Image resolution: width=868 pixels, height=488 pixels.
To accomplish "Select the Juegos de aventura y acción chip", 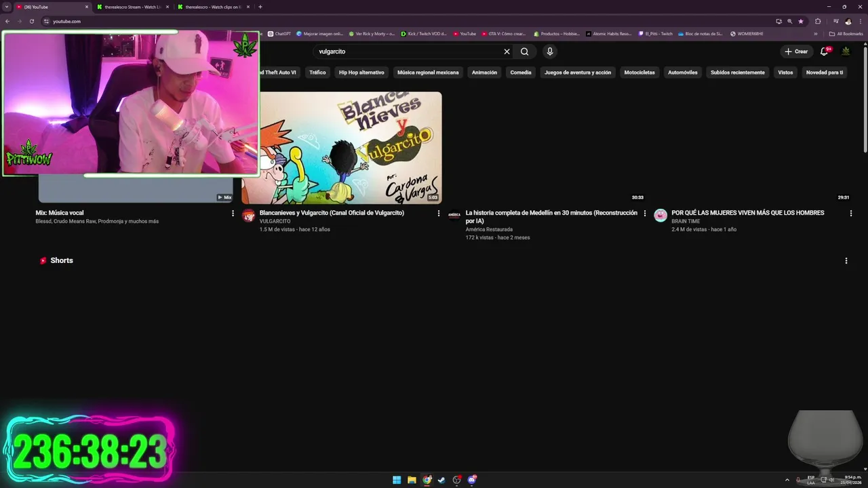I will [x=578, y=73].
